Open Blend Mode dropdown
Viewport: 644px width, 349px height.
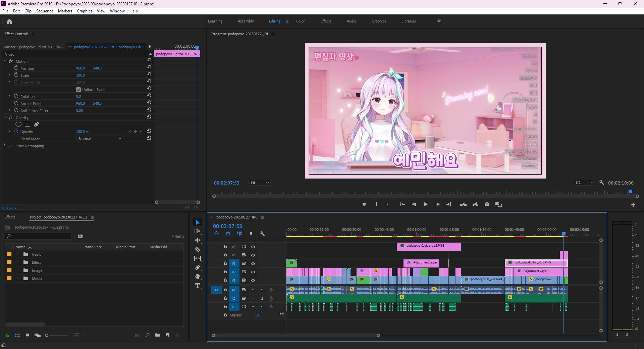100,139
